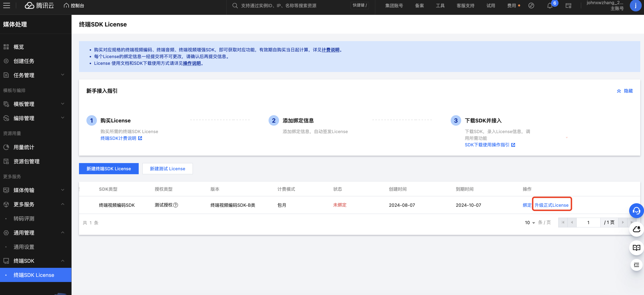Click 新建终端SDK License button
Image resolution: width=644 pixels, height=295 pixels.
109,169
